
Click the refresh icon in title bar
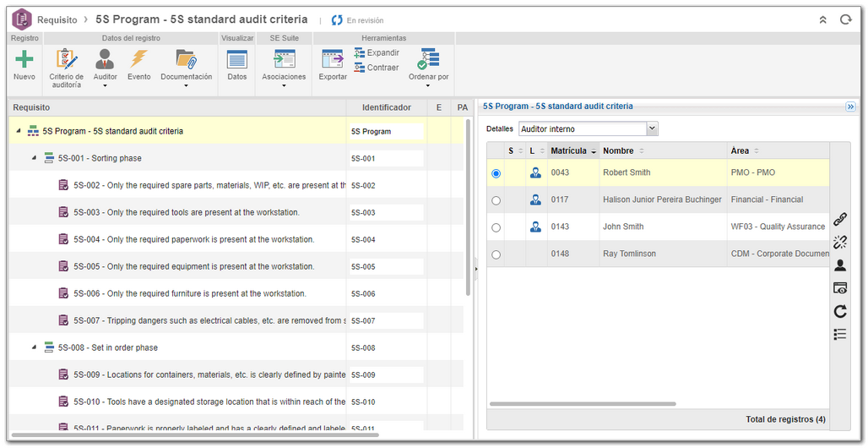click(x=845, y=19)
